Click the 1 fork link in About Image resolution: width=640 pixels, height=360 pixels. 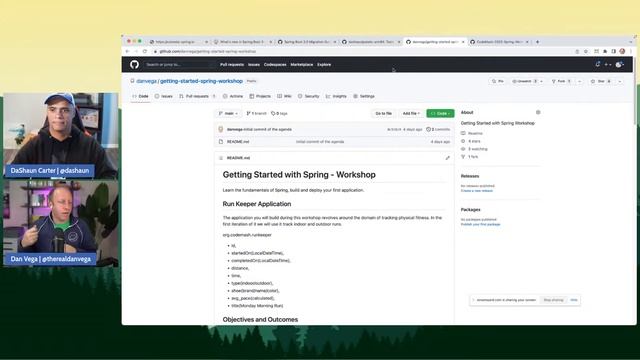[x=473, y=157]
